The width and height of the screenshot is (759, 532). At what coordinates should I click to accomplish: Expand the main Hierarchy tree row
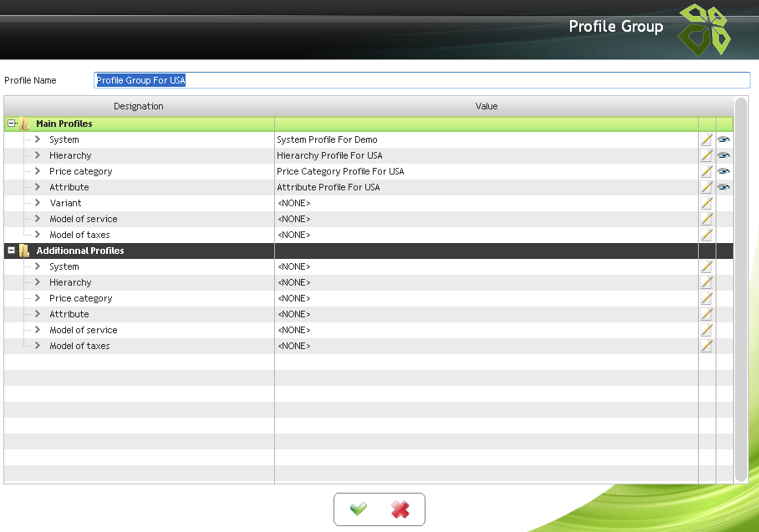38,155
